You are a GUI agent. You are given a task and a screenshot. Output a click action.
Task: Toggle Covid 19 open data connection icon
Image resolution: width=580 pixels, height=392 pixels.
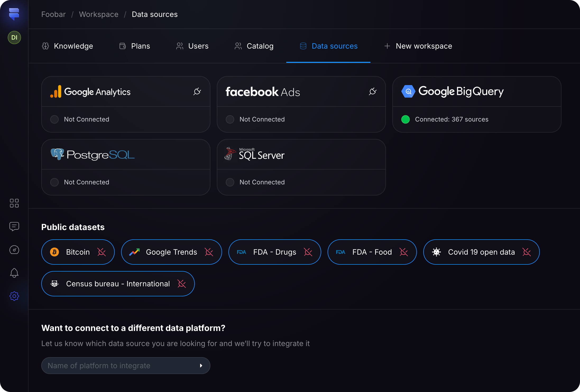527,252
